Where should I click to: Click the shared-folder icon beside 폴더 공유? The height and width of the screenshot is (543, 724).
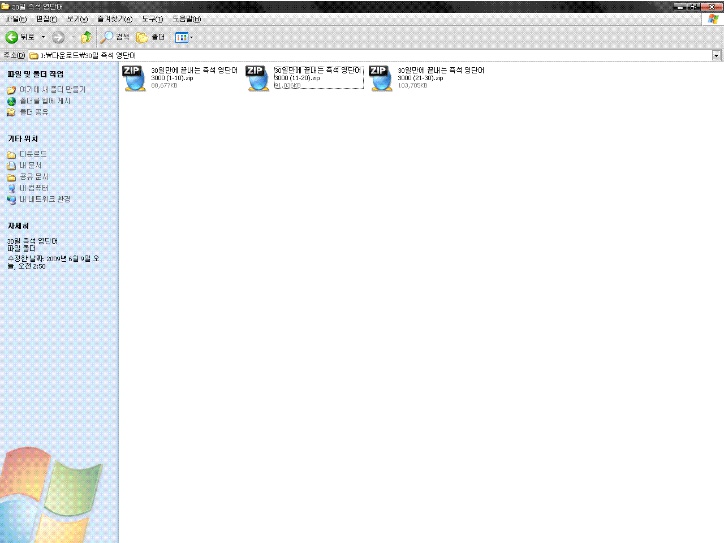click(x=11, y=112)
